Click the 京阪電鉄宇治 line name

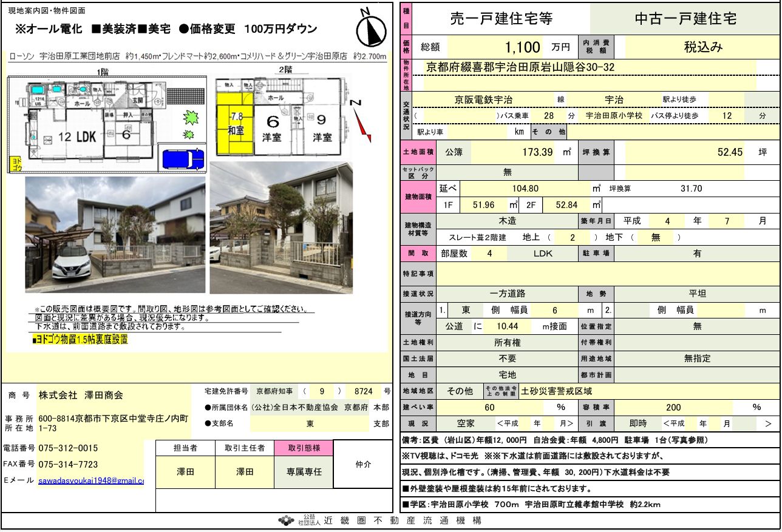484,99
